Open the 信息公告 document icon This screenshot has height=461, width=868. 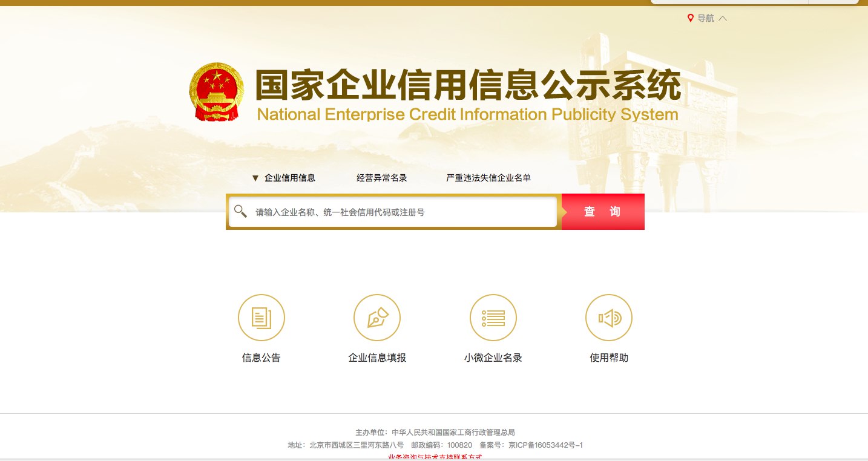pyautogui.click(x=261, y=318)
